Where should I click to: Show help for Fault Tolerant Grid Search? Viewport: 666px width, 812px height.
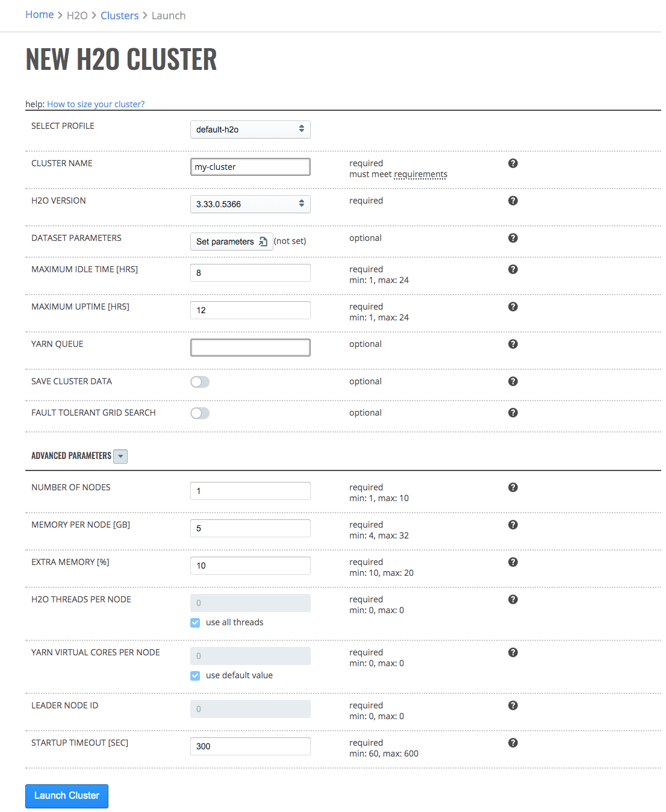[513, 413]
